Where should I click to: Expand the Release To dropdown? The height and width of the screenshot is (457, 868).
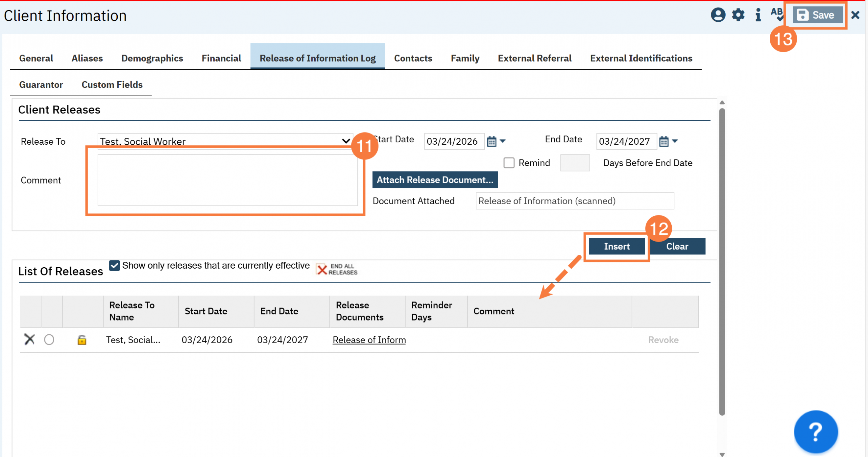[346, 141]
